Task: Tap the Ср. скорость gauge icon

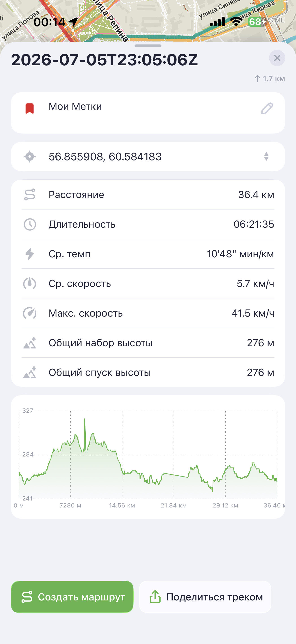Action: (x=29, y=284)
